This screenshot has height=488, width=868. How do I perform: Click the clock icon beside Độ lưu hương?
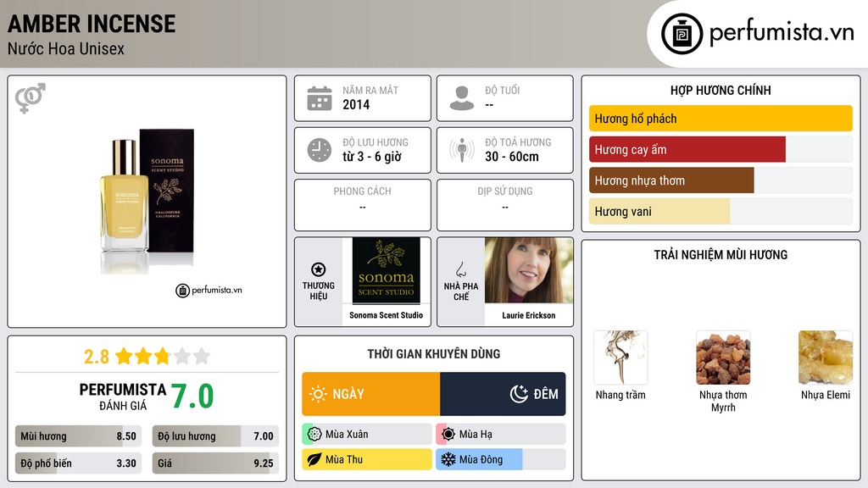[x=320, y=150]
